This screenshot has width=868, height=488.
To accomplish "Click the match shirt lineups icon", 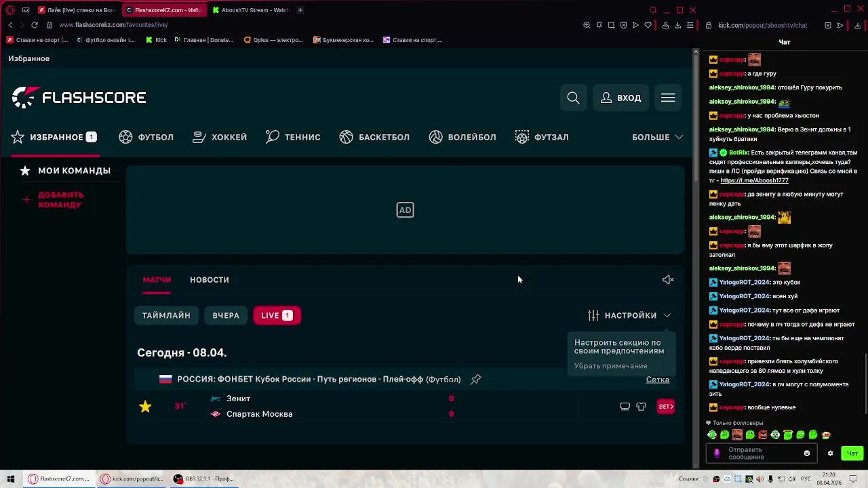I will click(642, 407).
